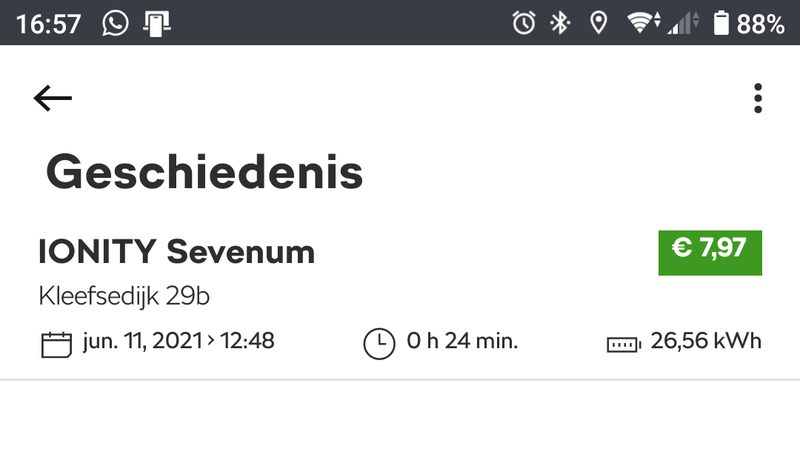Tap the 0 h 24 min. duration

point(461,342)
